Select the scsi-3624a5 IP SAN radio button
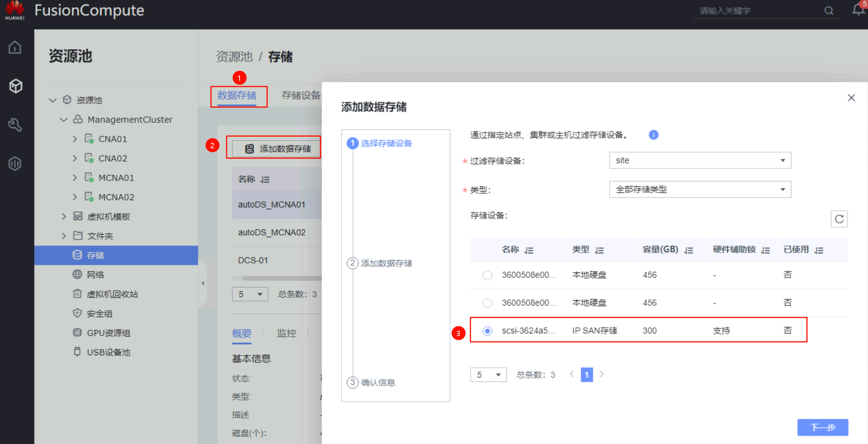 [487, 331]
